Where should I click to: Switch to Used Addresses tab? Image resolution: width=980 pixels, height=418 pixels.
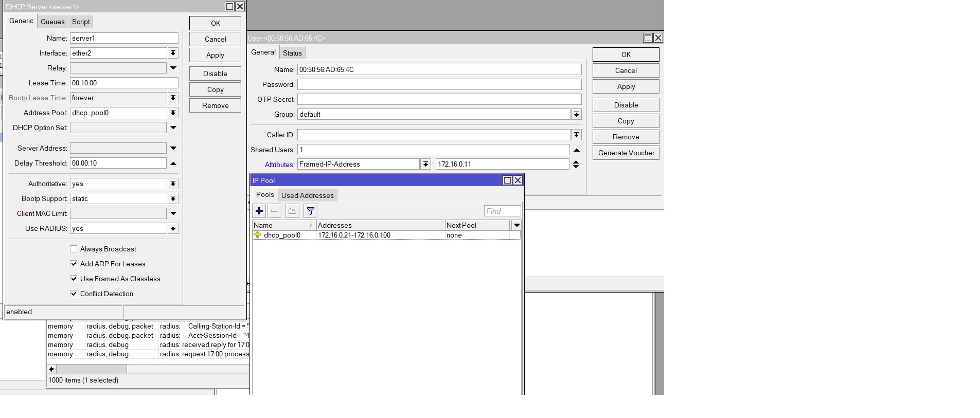[x=308, y=195]
